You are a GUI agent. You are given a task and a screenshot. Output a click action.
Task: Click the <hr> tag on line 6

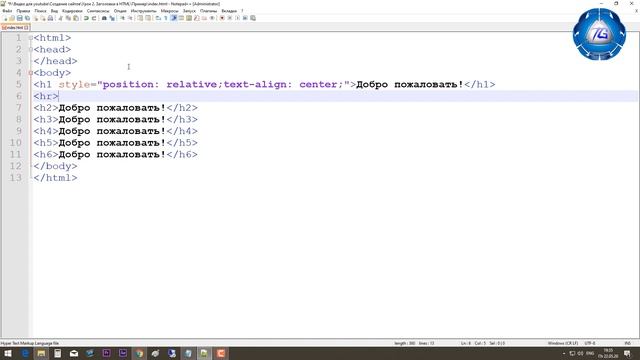(46, 96)
